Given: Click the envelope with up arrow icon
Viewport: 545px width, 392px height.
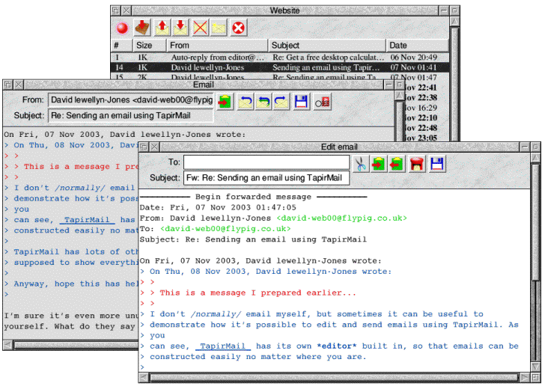Looking at the screenshot, I should pos(162,28).
